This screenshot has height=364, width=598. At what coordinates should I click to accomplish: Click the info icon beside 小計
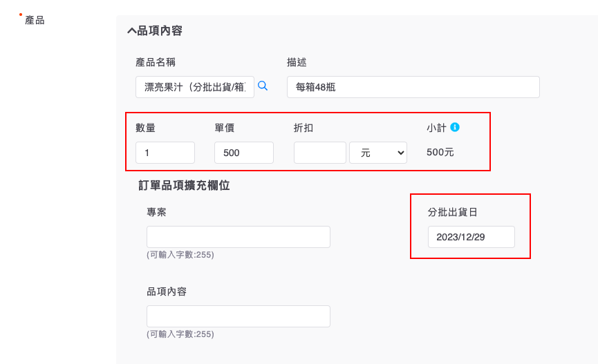(x=455, y=127)
